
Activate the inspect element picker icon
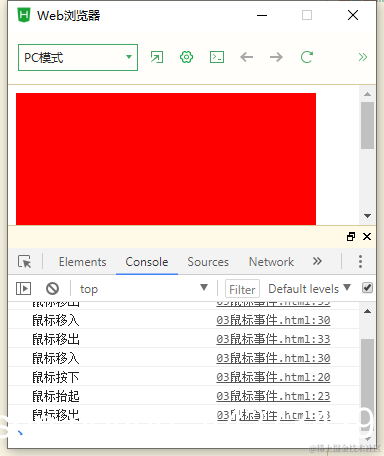point(25,262)
